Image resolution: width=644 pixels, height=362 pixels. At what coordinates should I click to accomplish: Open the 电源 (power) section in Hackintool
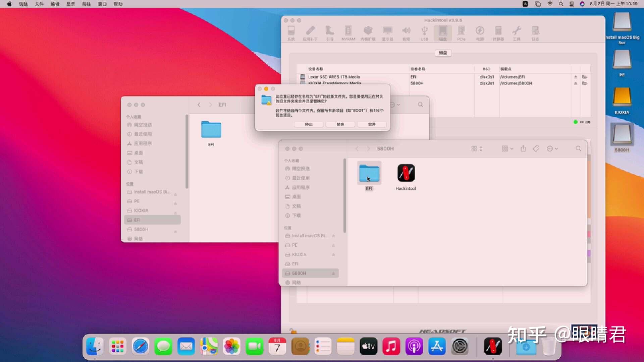tap(480, 33)
